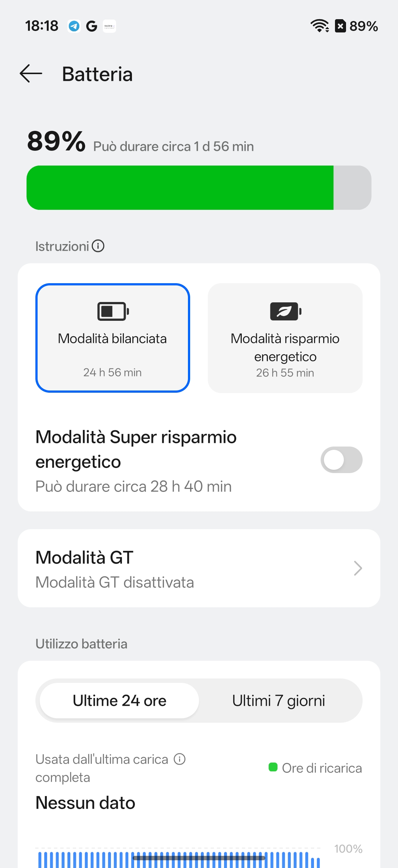Switch to the Ultime 24 ore tab
The image size is (398, 868).
[119, 701]
